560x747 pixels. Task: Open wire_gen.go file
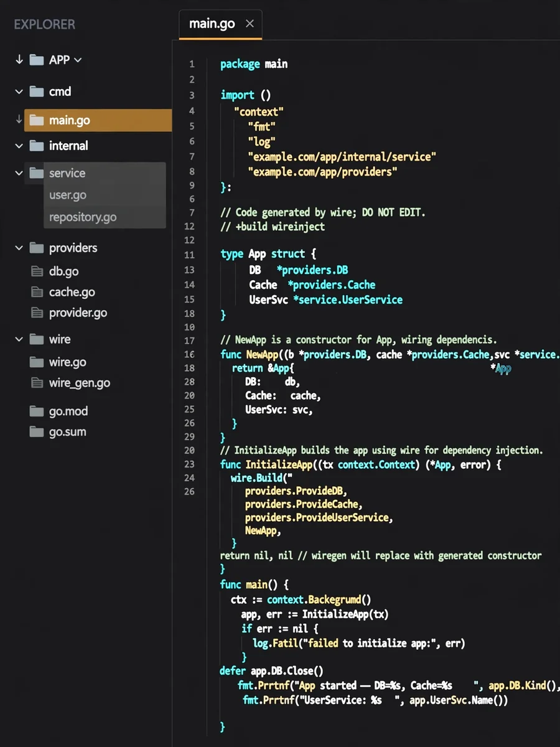80,383
